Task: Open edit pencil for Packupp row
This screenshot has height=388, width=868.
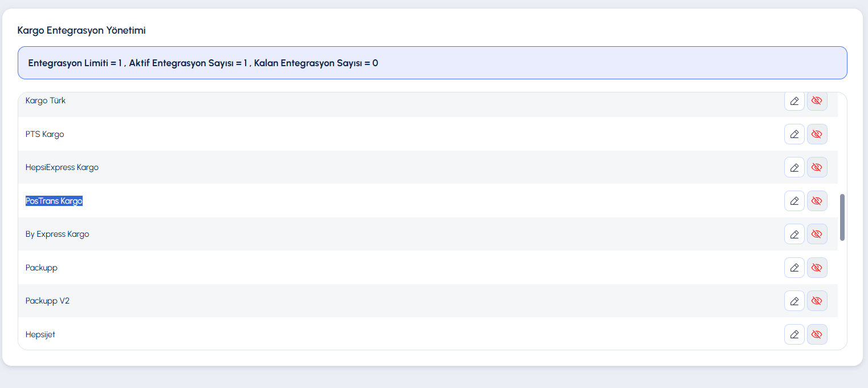Action: point(794,268)
